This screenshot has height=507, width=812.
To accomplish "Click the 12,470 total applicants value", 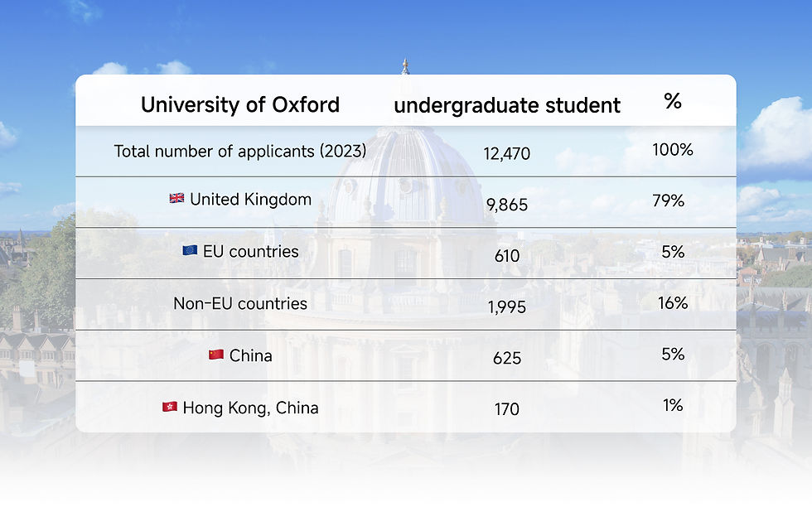I will 507,153.
